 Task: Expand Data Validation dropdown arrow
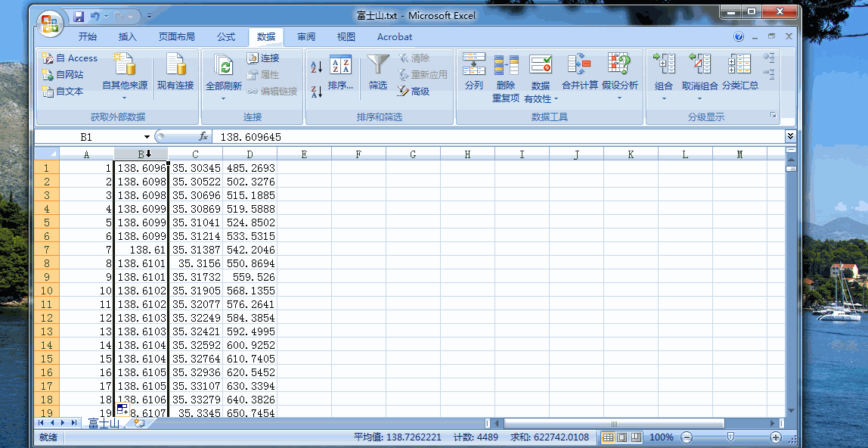point(556,99)
